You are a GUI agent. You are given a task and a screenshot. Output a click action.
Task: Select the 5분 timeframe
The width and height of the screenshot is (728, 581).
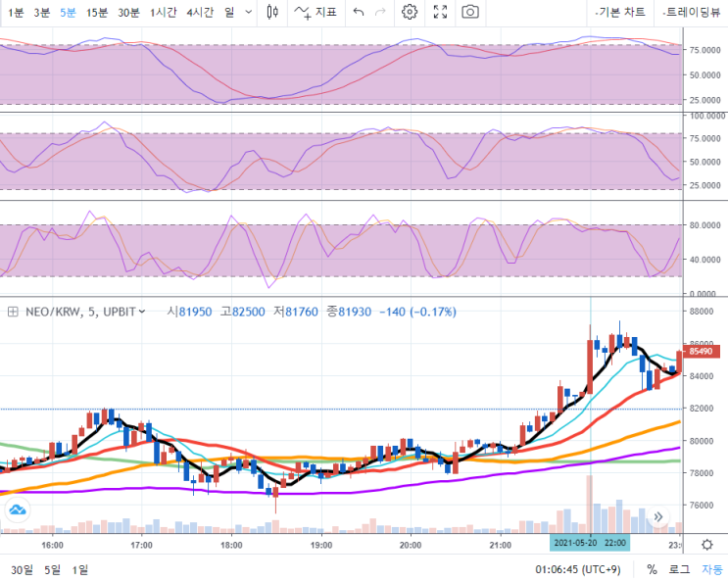coord(68,12)
